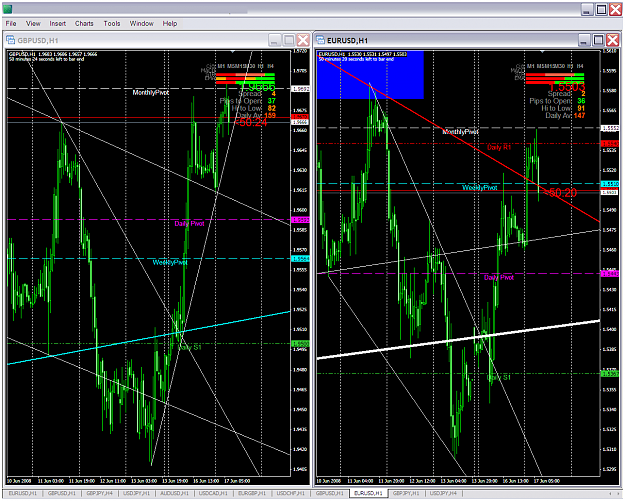Image resolution: width=625 pixels, height=501 pixels.
Task: Close the GBPUSD,H1 chart window
Action: pyautogui.click(x=303, y=40)
